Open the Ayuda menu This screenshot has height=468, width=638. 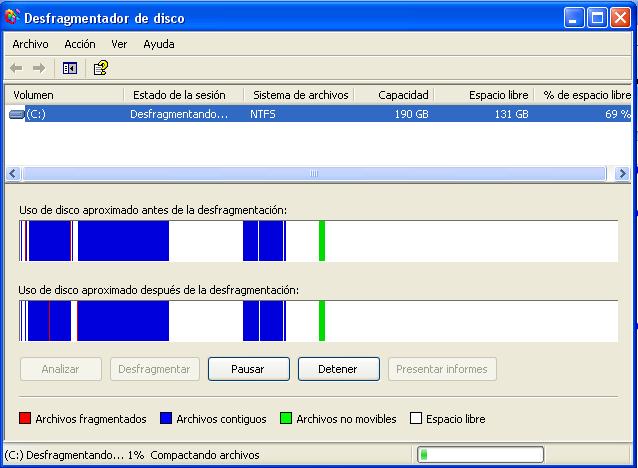[159, 44]
